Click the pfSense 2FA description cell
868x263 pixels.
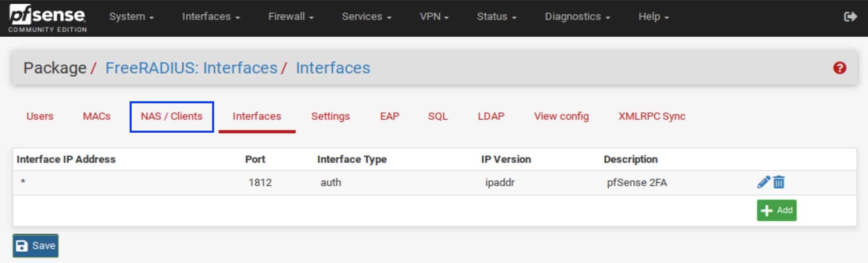[637, 183]
